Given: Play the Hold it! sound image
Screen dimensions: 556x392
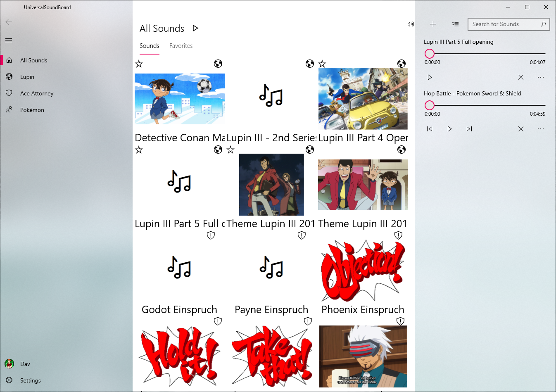Looking at the screenshot, I should (x=180, y=356).
